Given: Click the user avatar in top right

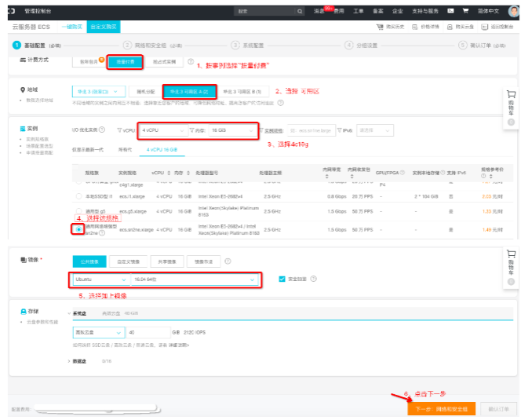Looking at the screenshot, I should (513, 11).
